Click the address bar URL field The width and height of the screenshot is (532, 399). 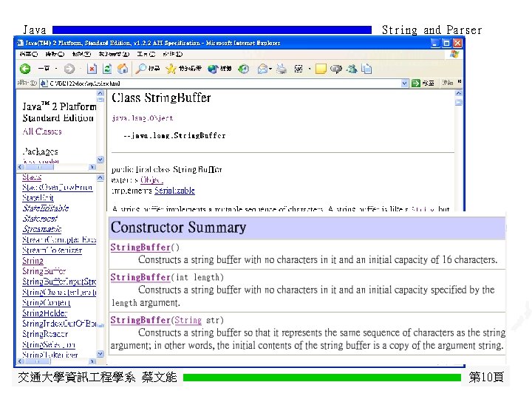(x=224, y=83)
